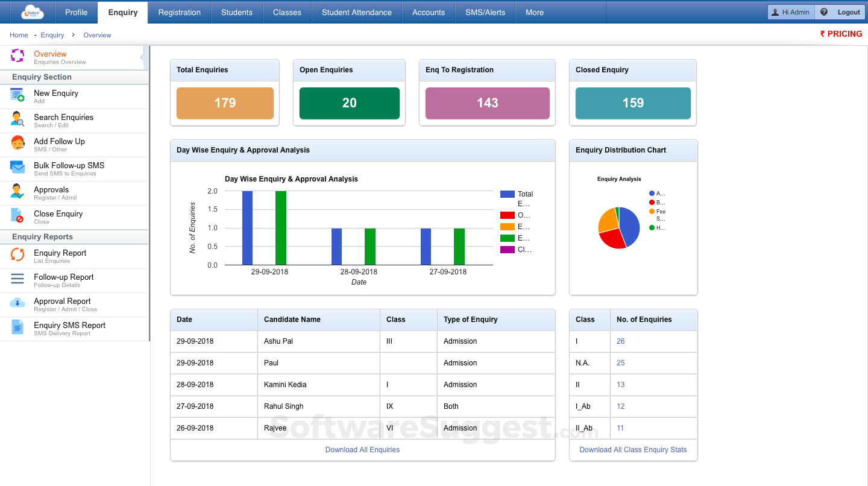868x486 pixels.
Task: Open the Student Attendance menu
Action: point(356,11)
